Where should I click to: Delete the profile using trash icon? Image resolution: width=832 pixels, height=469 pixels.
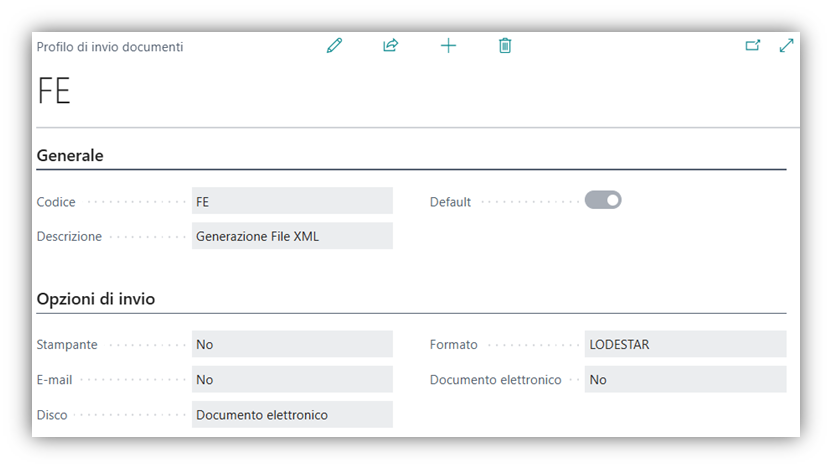[x=505, y=46]
